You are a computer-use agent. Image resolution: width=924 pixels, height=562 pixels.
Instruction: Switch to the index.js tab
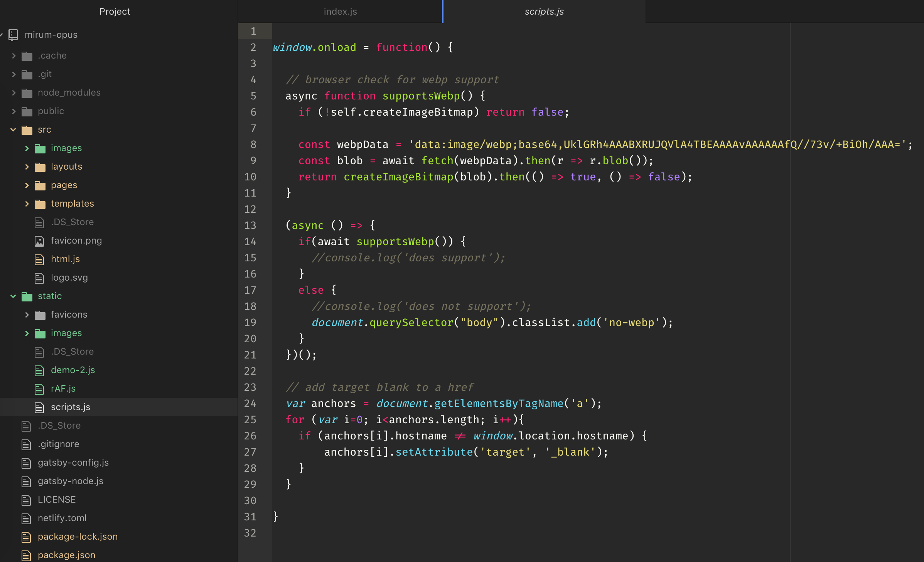(340, 12)
